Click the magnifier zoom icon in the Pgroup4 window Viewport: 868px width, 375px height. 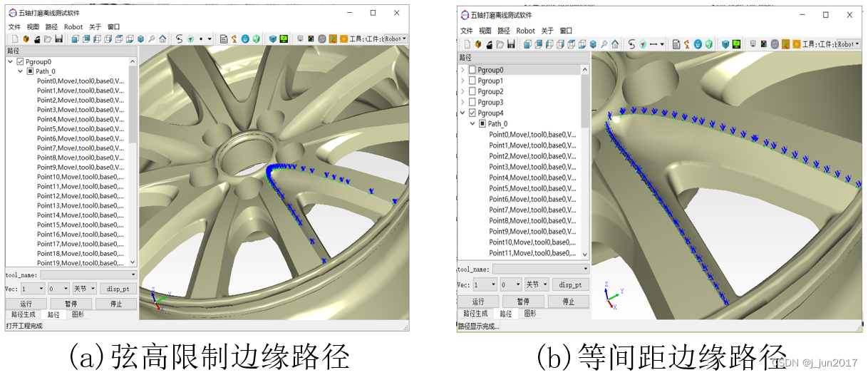(604, 44)
